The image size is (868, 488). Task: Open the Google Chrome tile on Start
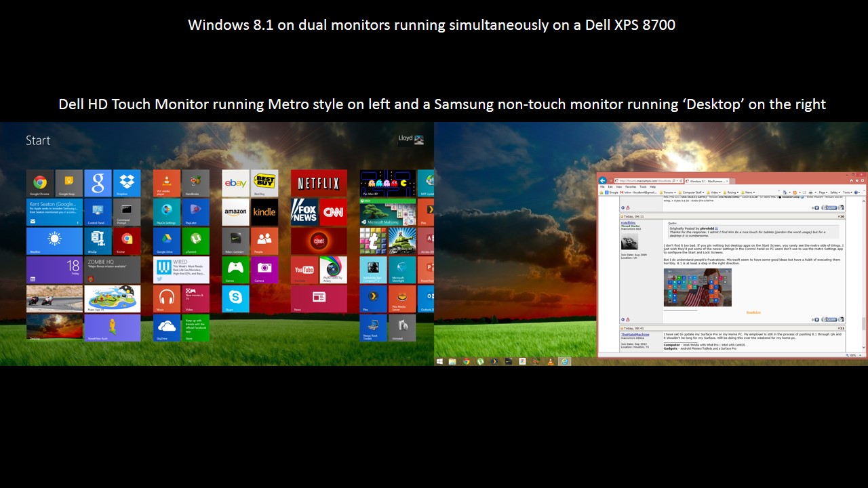40,183
